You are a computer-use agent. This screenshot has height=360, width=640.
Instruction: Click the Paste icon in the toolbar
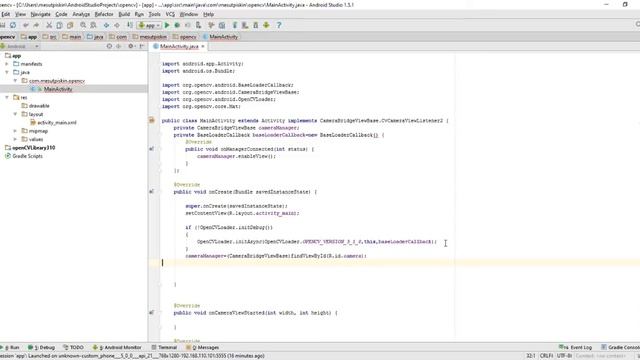tap(70, 25)
